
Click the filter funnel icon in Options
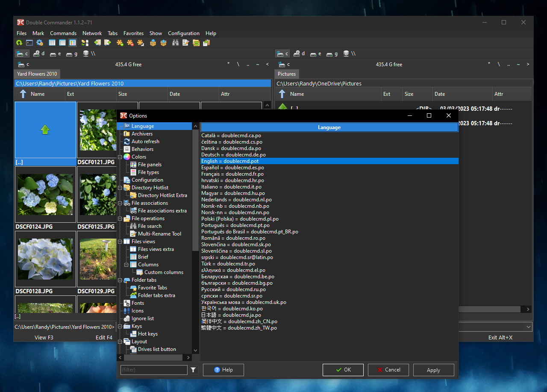click(193, 370)
